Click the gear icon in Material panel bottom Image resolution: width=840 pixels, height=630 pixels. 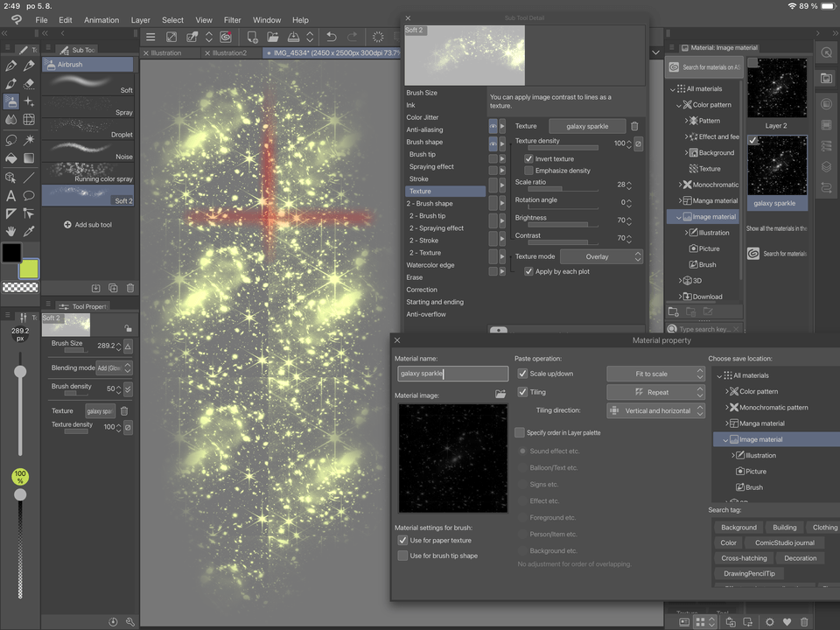pyautogui.click(x=770, y=622)
